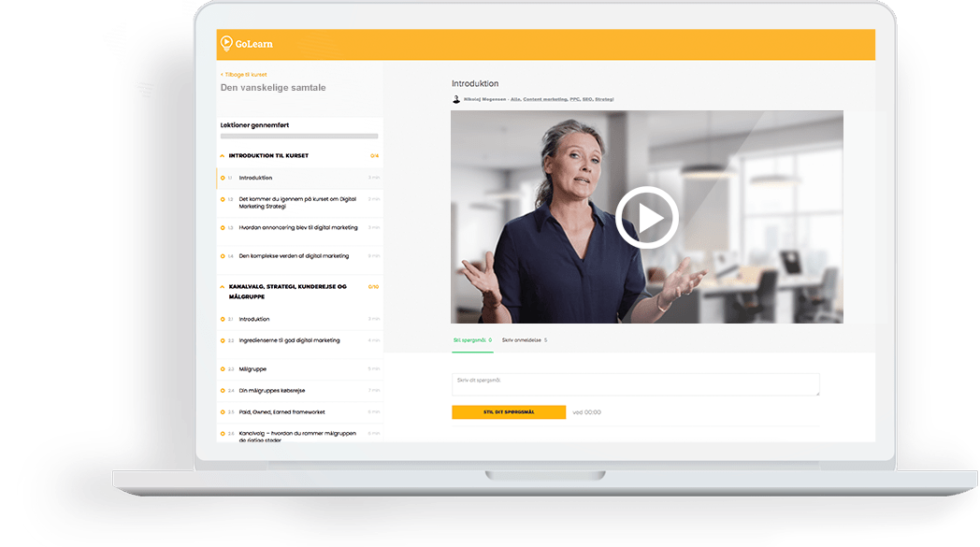
Task: Collapse the Kanalvalg, strategi, kunderejse section
Action: [223, 287]
